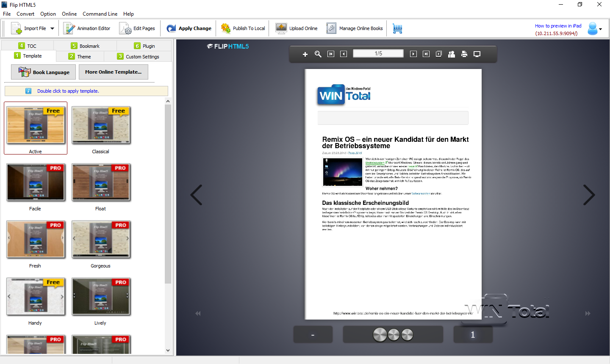Viewport: 610px width, 364px height.
Task: Click the blue user account icon
Action: [593, 28]
